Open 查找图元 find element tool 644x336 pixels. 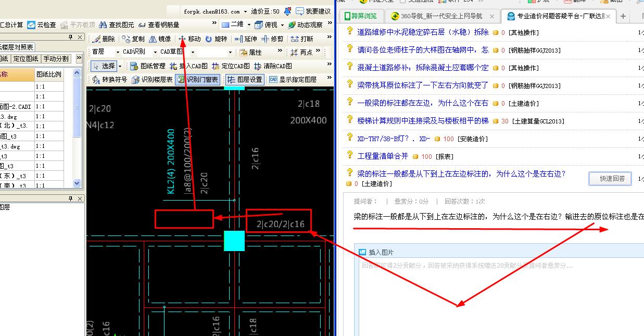(117, 24)
